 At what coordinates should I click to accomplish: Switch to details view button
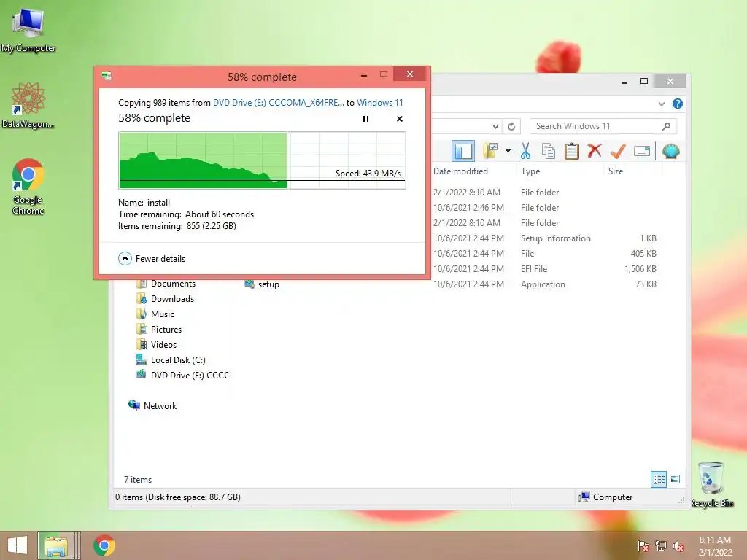(659, 479)
